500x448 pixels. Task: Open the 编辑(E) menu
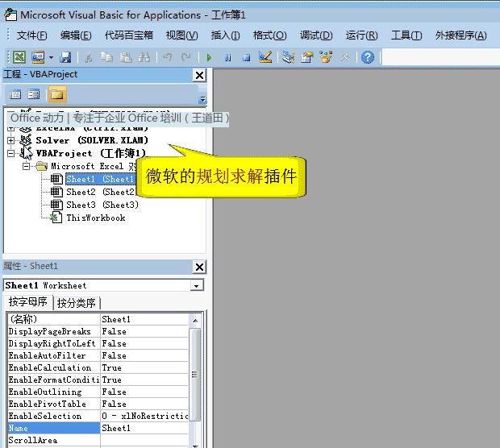(76, 35)
